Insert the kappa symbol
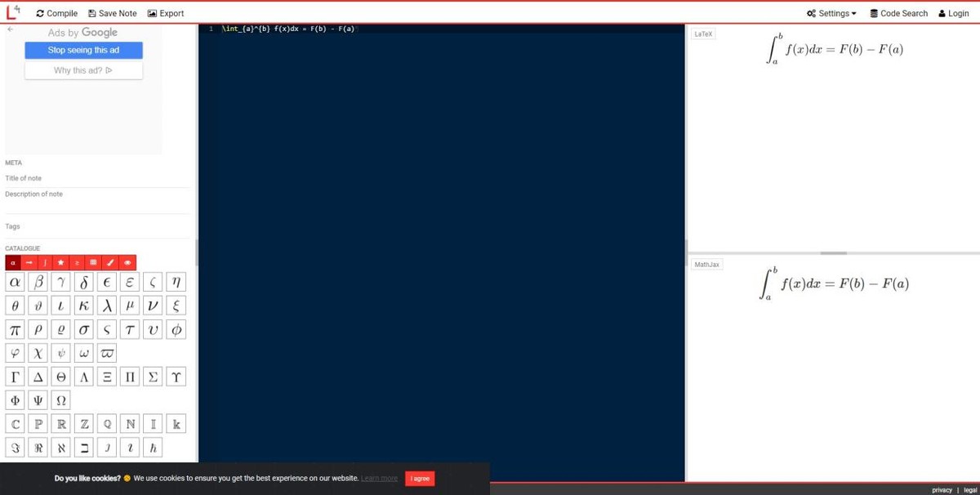980x495 pixels. click(84, 306)
